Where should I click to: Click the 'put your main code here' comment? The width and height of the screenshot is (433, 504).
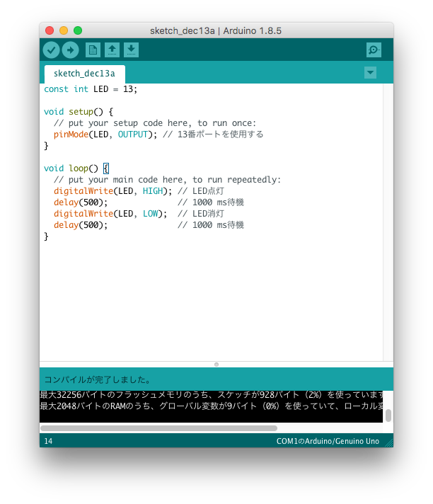(167, 180)
